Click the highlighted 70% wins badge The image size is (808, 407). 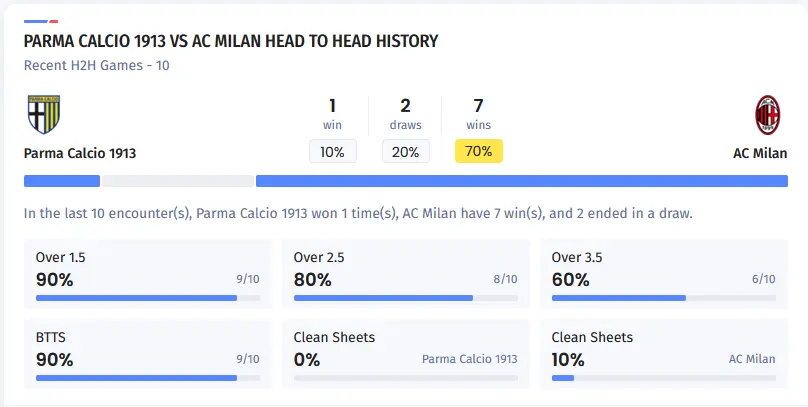pos(479,152)
